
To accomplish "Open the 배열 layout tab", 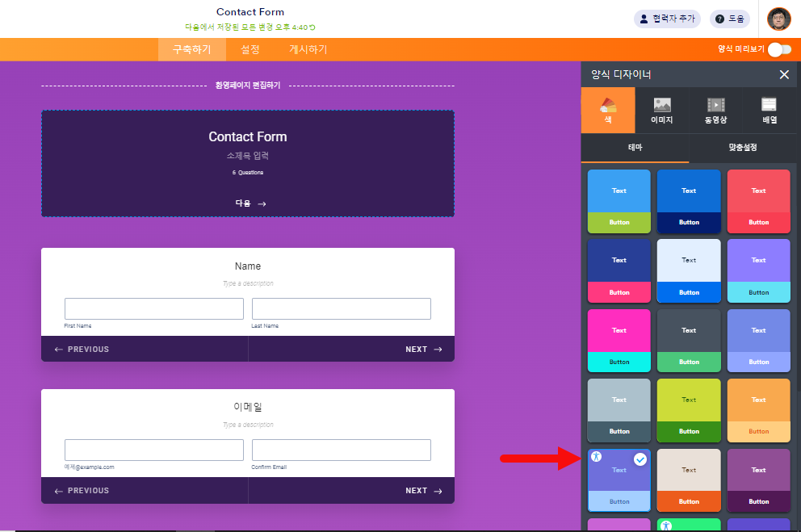I will [770, 111].
